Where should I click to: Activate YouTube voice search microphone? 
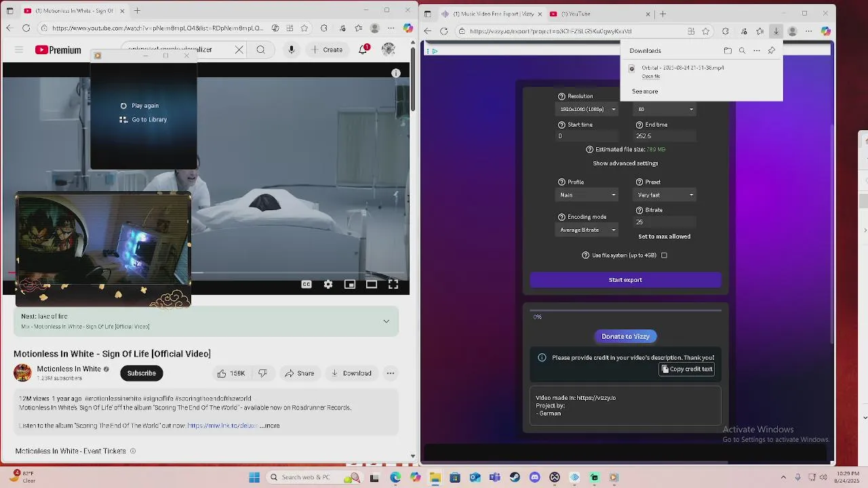292,49
